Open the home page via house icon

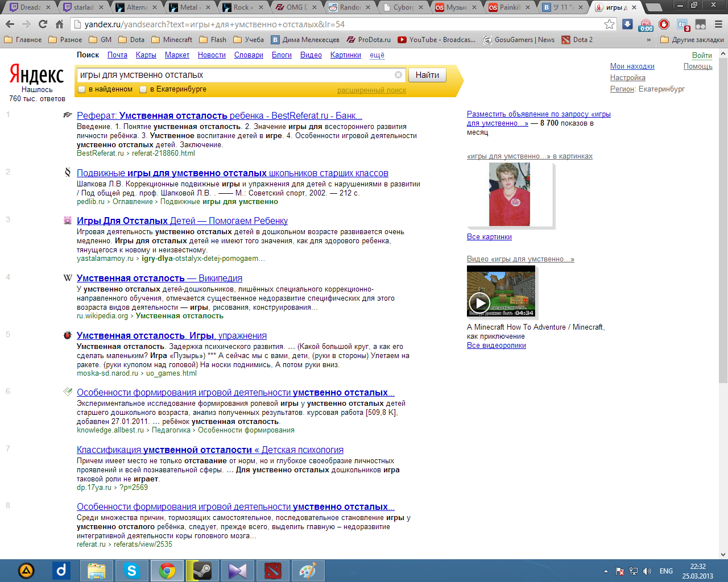(x=59, y=24)
